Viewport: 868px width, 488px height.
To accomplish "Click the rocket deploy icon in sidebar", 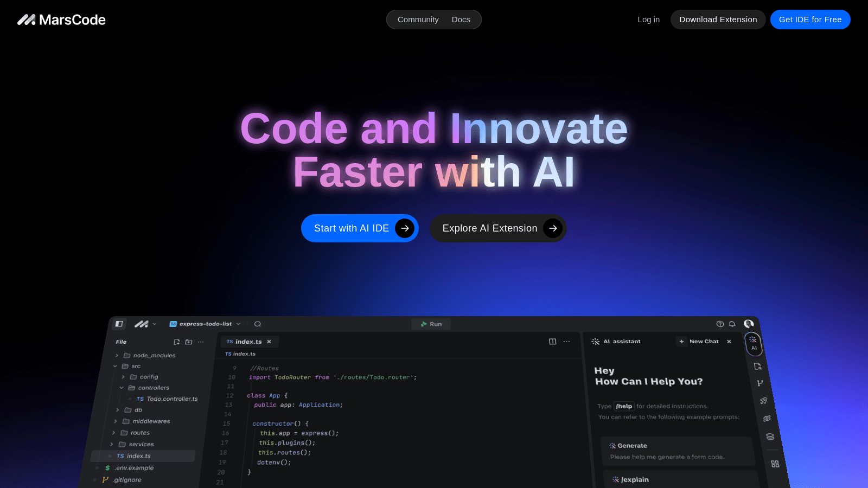I will click(764, 401).
